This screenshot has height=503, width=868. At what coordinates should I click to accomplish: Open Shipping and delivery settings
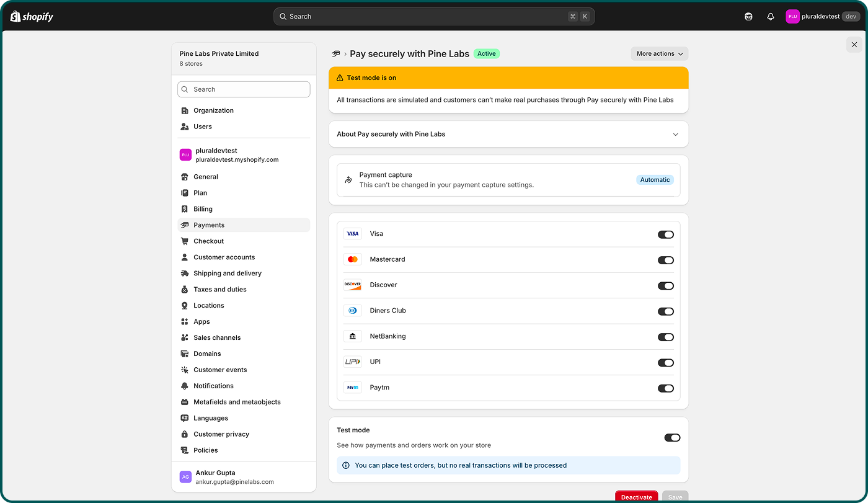(x=244, y=274)
